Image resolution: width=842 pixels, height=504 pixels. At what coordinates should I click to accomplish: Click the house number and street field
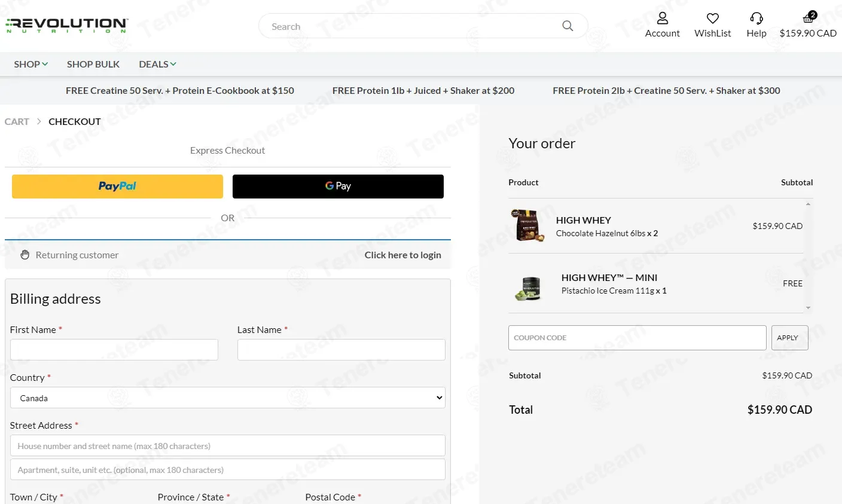[228, 445]
